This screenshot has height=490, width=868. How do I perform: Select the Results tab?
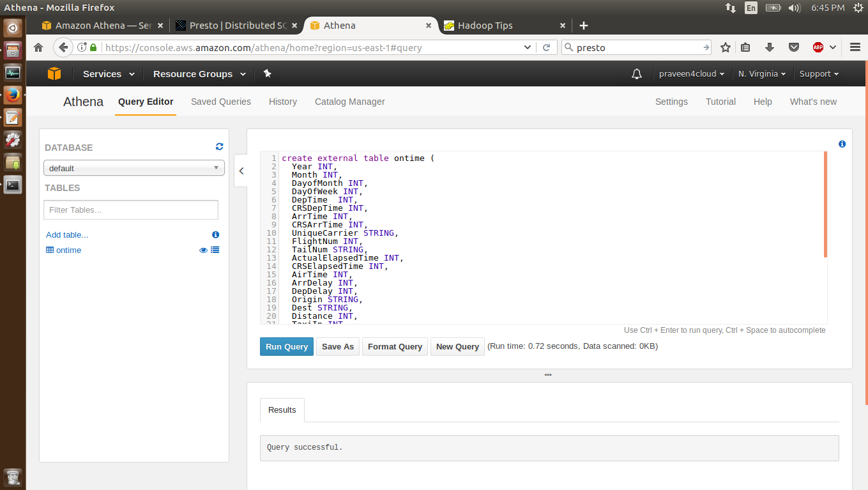click(x=282, y=410)
